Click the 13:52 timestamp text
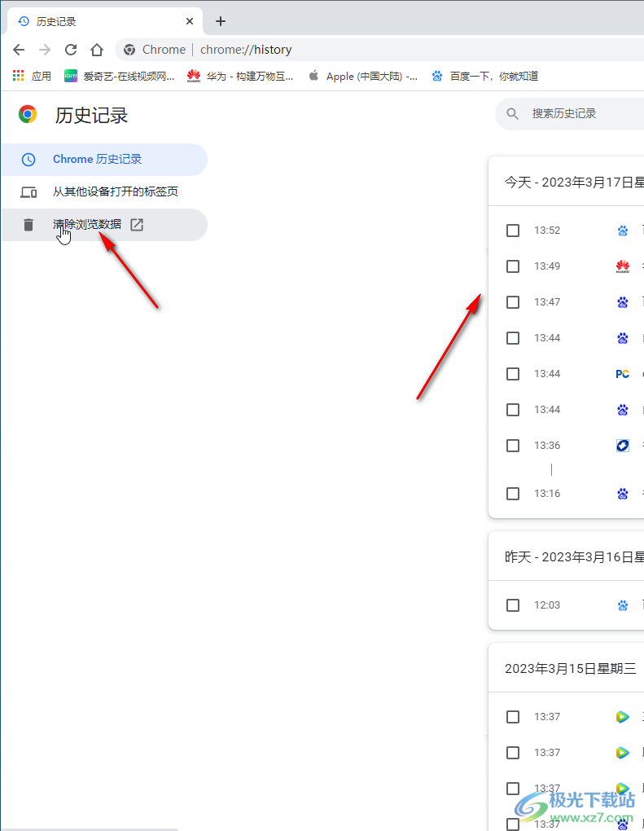Screen dimensions: 644x831 (547, 231)
